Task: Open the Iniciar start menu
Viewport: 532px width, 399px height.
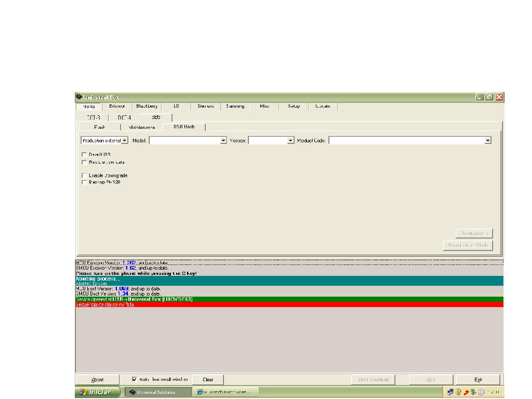Action: pos(98,392)
